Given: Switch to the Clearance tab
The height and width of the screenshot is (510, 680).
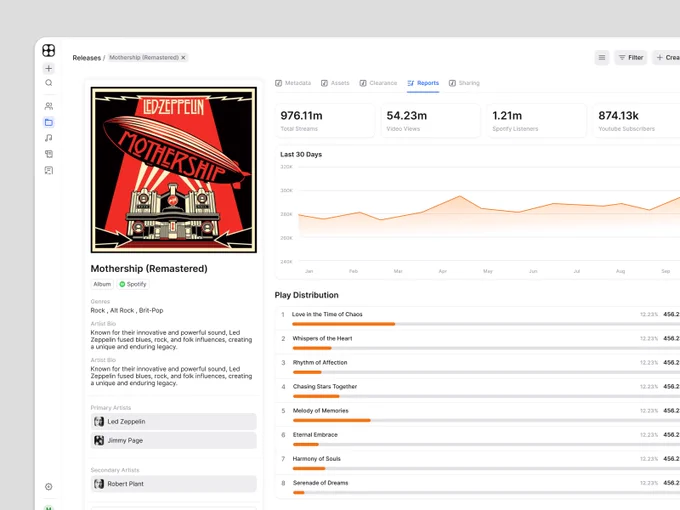Looking at the screenshot, I should pyautogui.click(x=378, y=83).
